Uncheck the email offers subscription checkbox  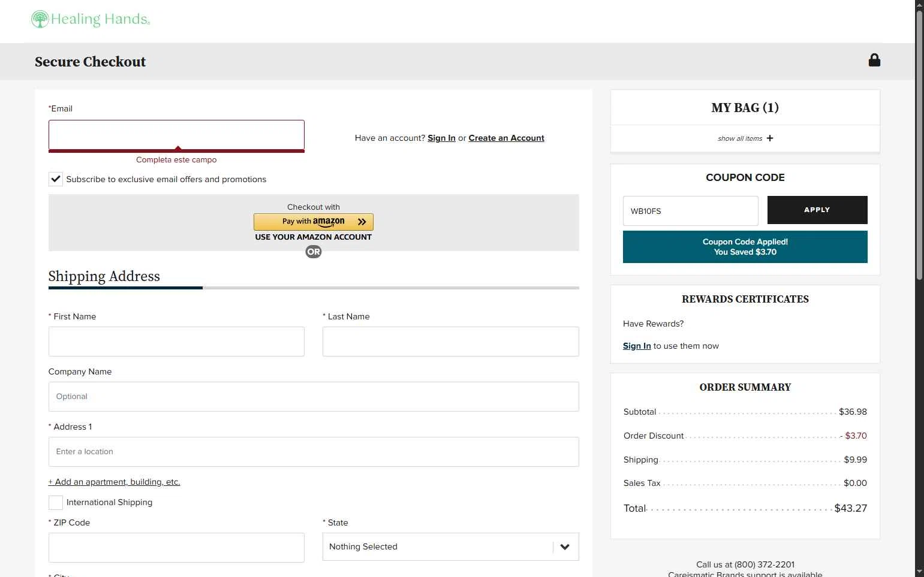click(x=56, y=179)
